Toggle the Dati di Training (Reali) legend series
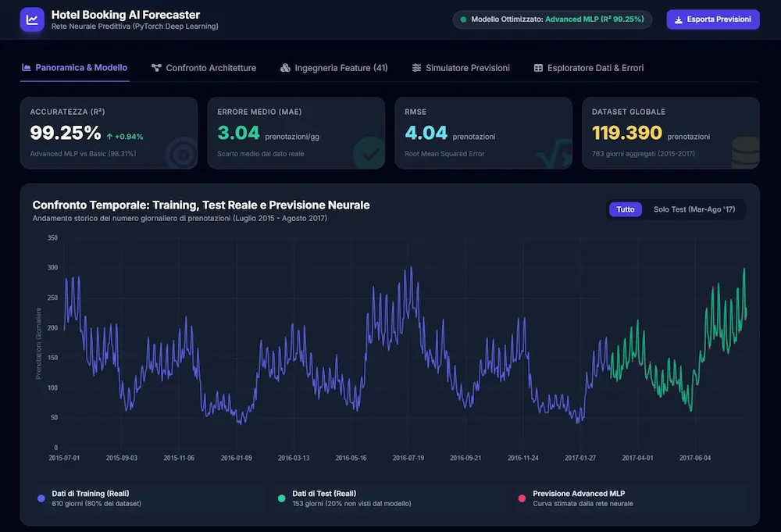This screenshot has height=532, width=781. pyautogui.click(x=90, y=498)
